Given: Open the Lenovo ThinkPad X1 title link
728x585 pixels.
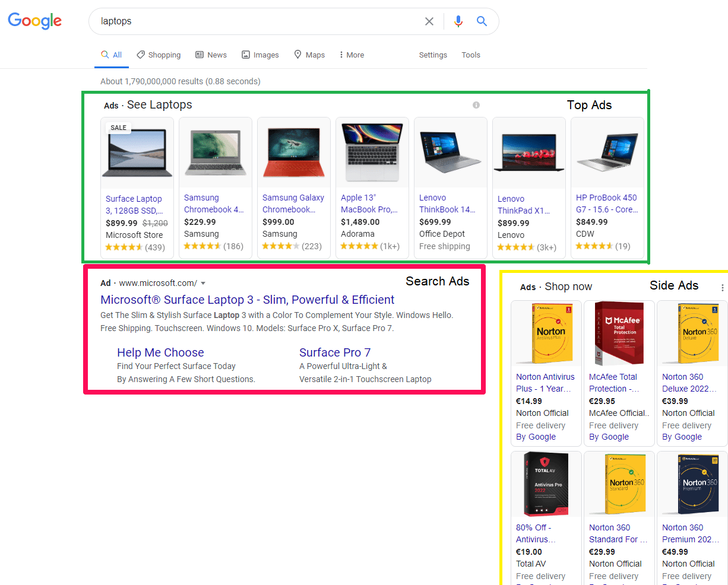Looking at the screenshot, I should pyautogui.click(x=524, y=205).
